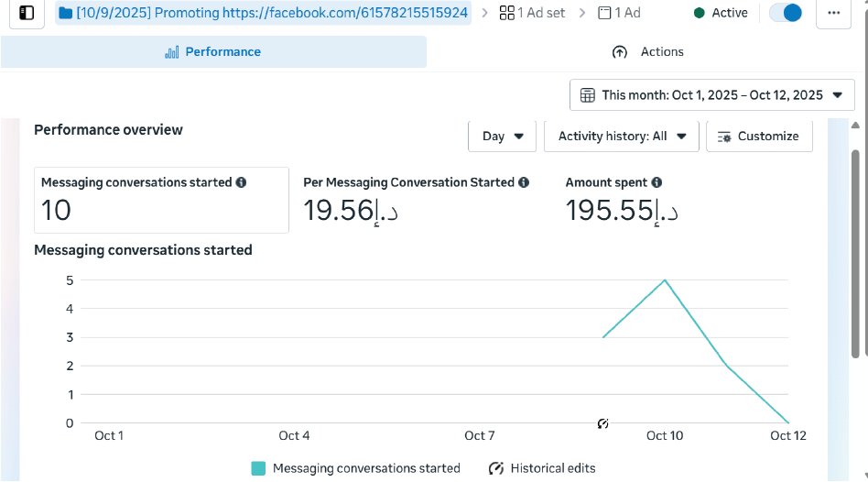Click the campaign folder icon
Image resolution: width=868 pixels, height=482 pixels.
click(x=66, y=13)
